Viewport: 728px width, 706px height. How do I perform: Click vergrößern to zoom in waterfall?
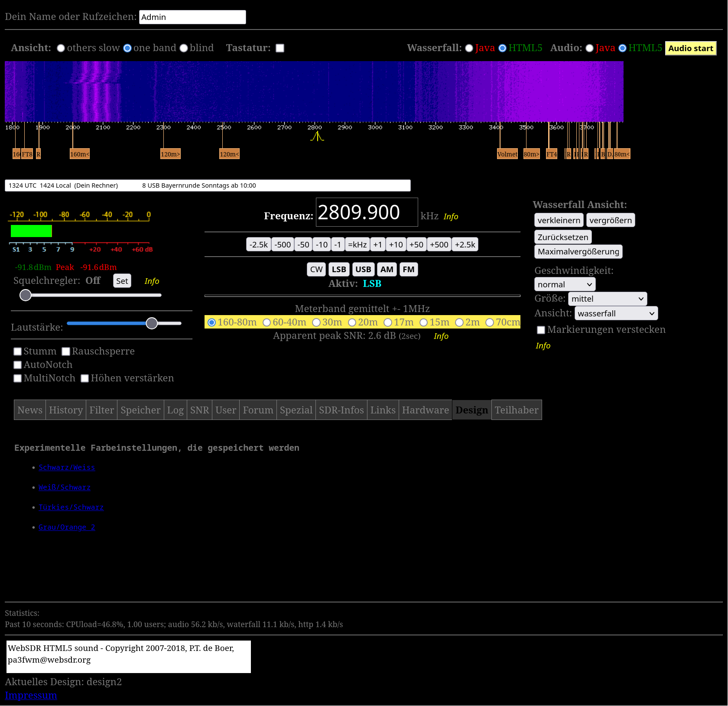(x=611, y=220)
